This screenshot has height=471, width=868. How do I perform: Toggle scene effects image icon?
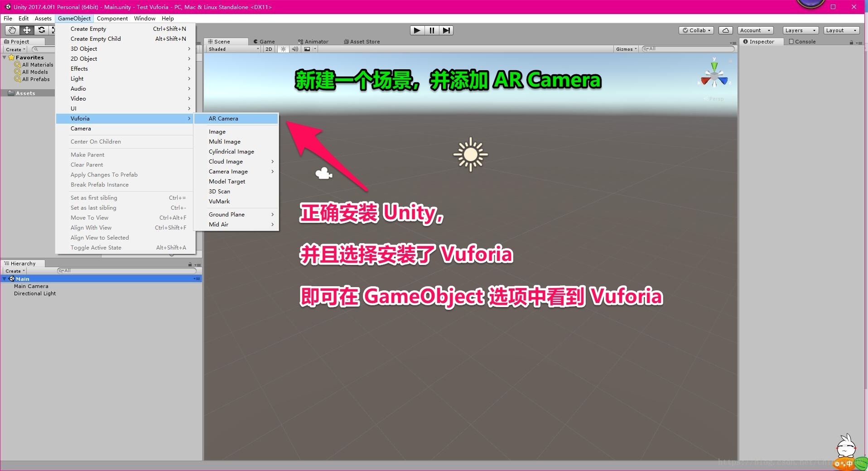pyautogui.click(x=307, y=49)
